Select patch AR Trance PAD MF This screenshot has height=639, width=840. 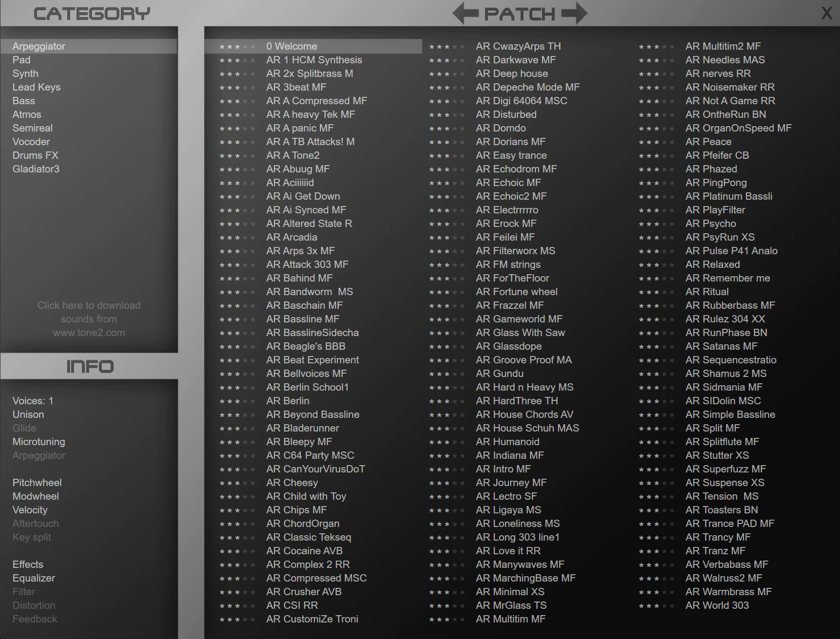coord(729,524)
